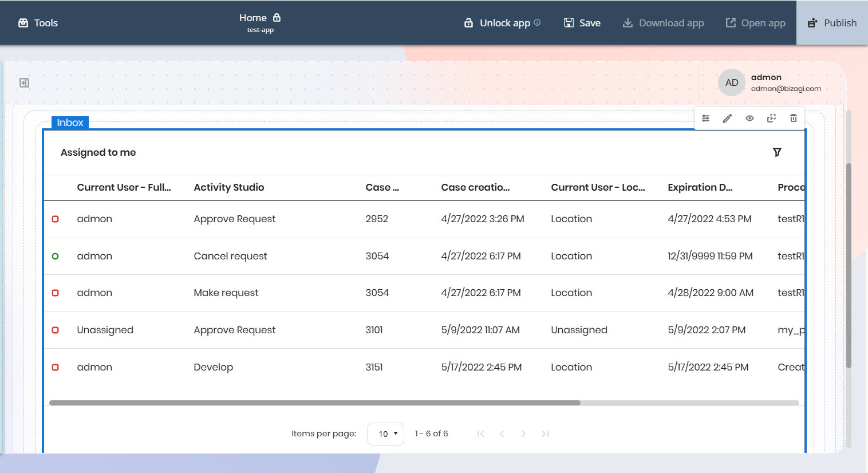This screenshot has width=868, height=473.
Task: Open the Tools menu
Action: 38,23
